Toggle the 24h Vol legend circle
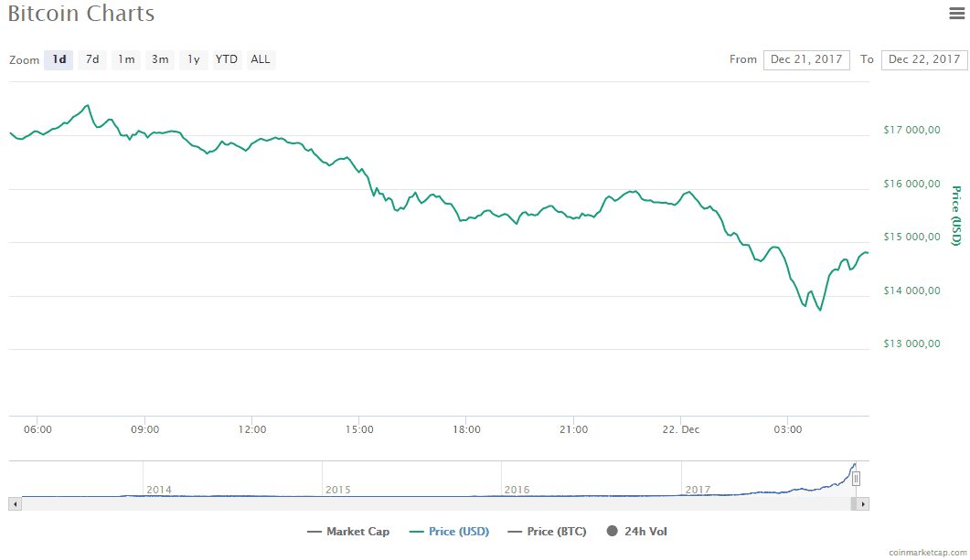970x560 pixels. tap(612, 531)
